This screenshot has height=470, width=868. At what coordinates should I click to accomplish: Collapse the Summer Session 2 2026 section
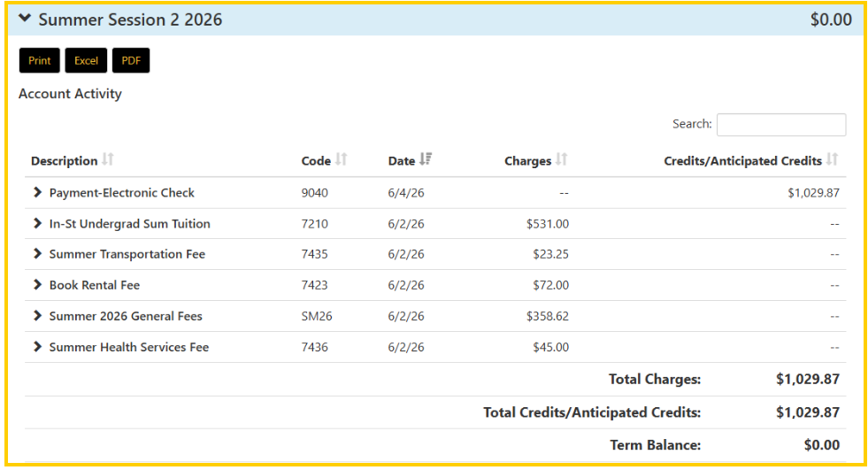pos(25,18)
